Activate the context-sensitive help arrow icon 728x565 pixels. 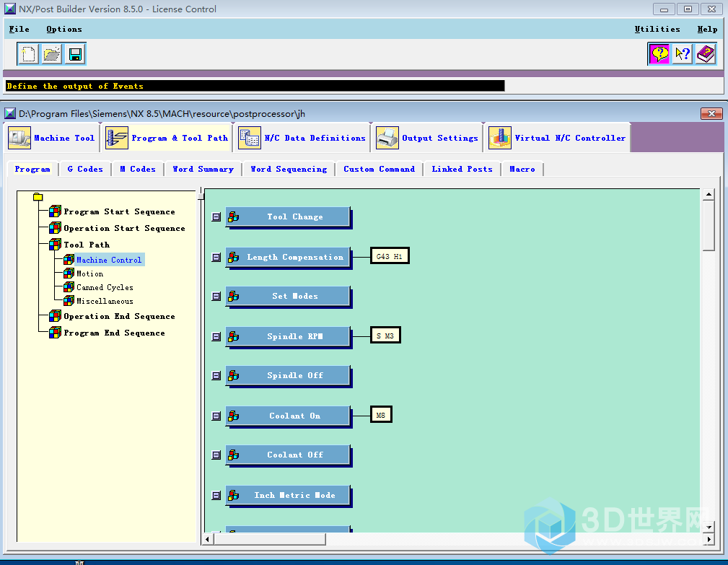(683, 54)
